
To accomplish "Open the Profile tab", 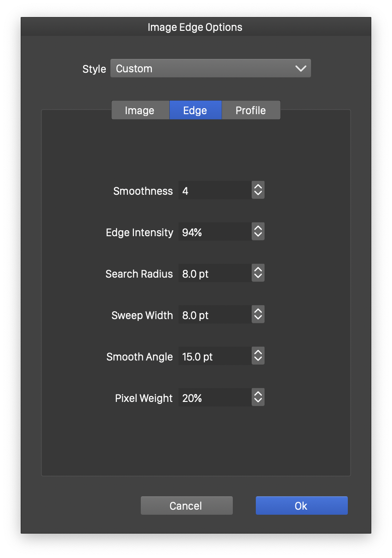I will click(x=251, y=110).
